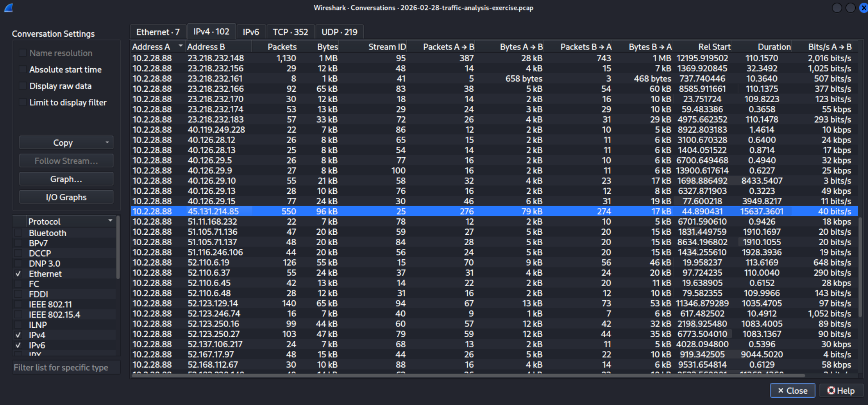
Task: Click the 52.168.112.67 address cell
Action: (x=213, y=365)
